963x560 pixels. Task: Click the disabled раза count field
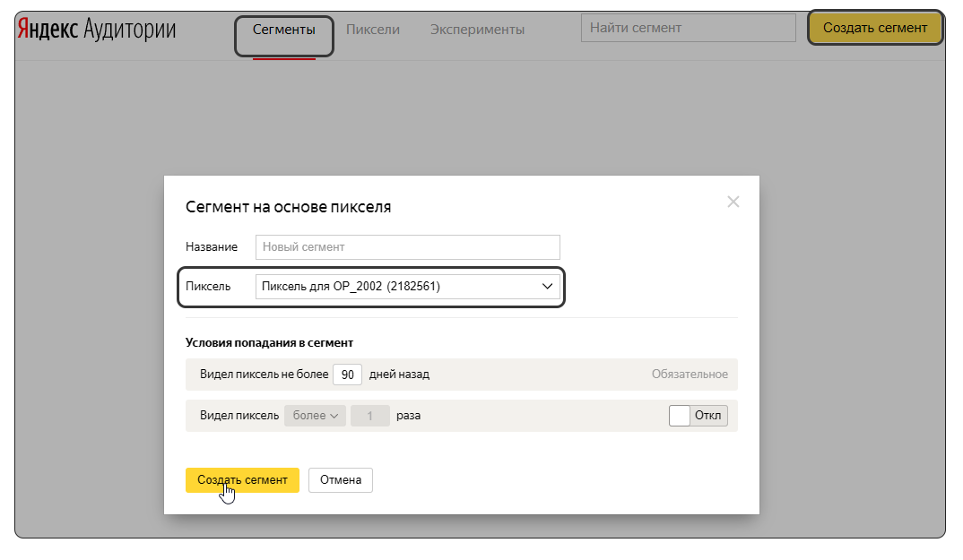coord(370,415)
